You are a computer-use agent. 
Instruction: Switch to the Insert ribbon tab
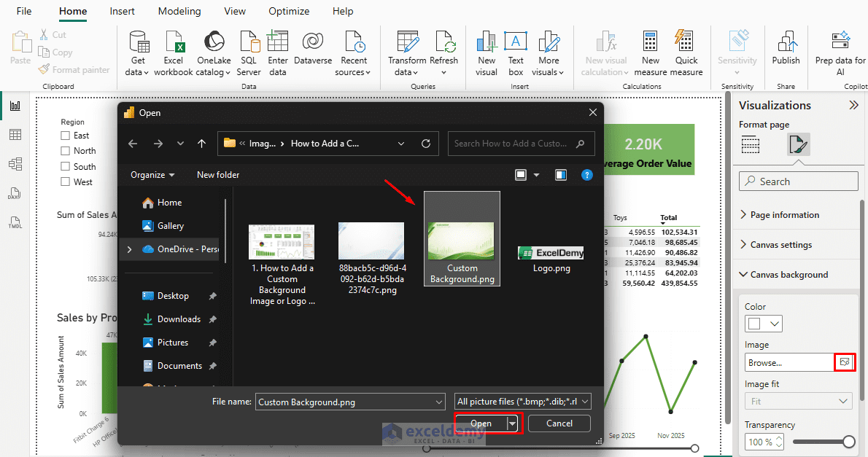pyautogui.click(x=122, y=11)
